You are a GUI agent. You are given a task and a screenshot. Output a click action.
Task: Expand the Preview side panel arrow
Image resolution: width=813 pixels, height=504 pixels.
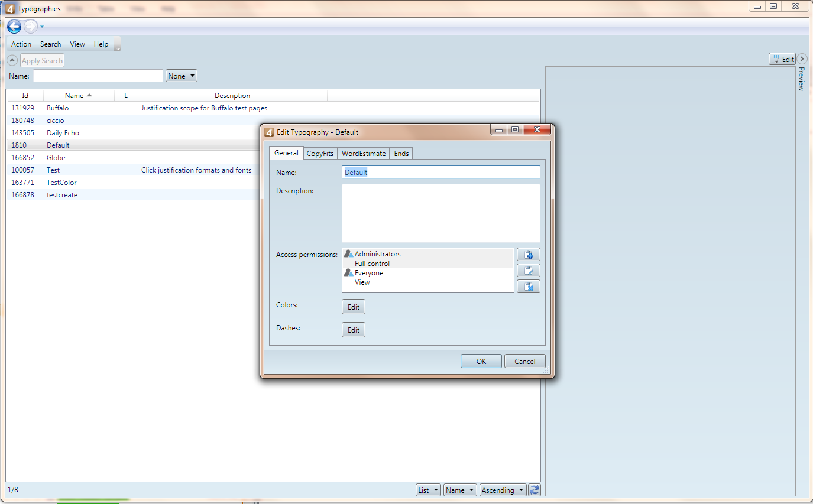(802, 58)
